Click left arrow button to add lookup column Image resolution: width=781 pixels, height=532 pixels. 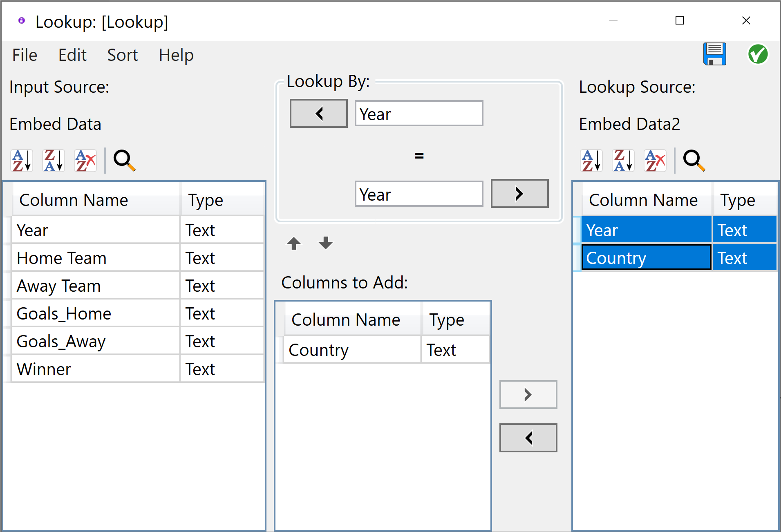(x=528, y=438)
